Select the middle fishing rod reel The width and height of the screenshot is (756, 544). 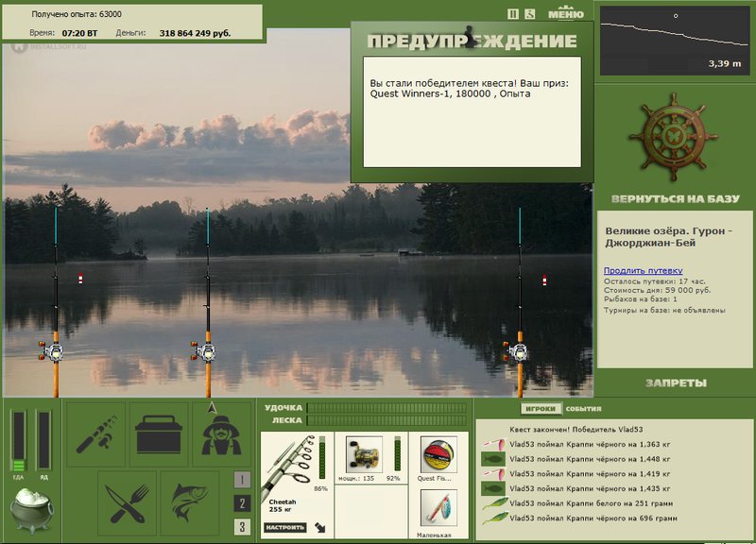tap(203, 350)
